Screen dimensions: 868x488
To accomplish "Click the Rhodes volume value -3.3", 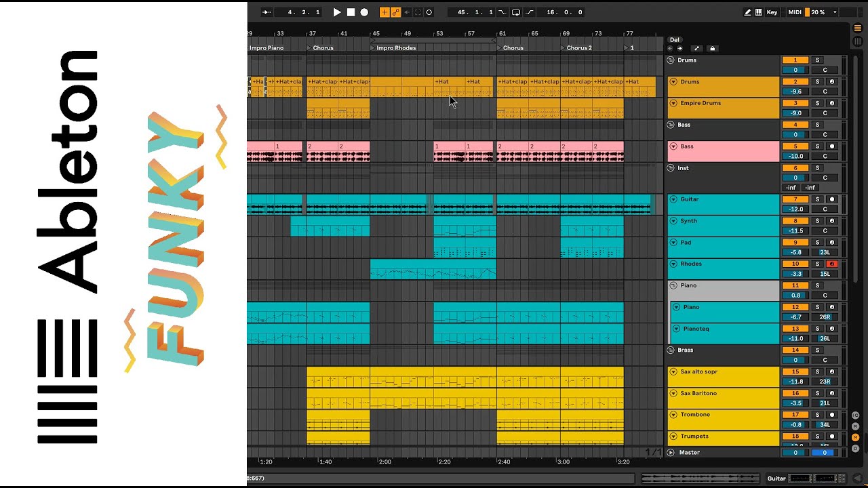I will coord(795,274).
